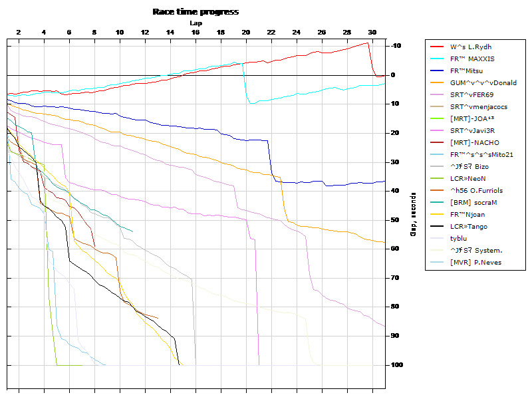Click FR™^s^s^sMito21 legend entry
Screen dimensions: 532x399
point(481,154)
